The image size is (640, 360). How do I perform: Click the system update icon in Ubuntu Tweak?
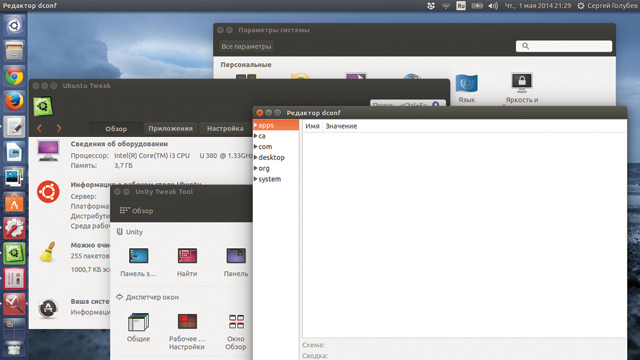pyautogui.click(x=48, y=308)
